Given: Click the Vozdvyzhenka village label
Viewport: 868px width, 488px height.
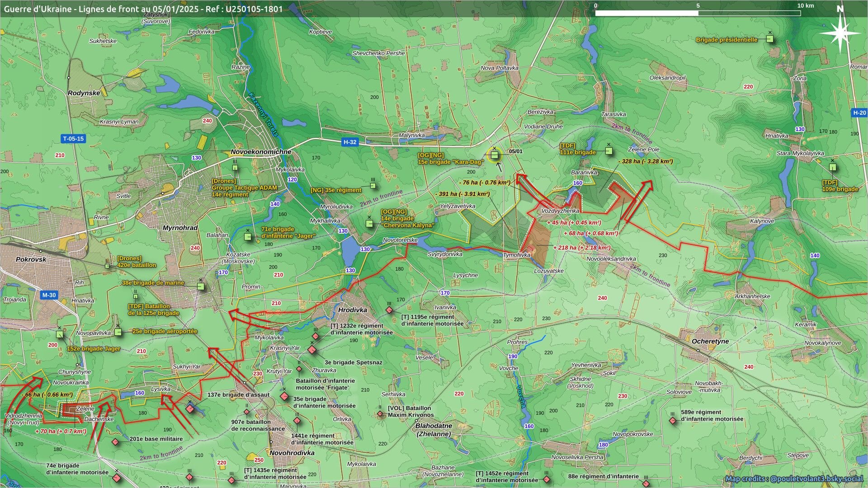Looking at the screenshot, I should [x=560, y=211].
